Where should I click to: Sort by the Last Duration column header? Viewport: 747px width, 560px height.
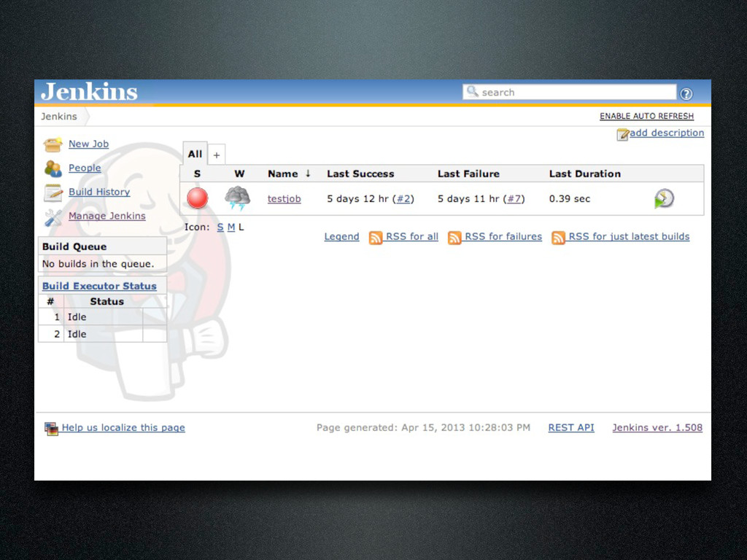(x=584, y=174)
